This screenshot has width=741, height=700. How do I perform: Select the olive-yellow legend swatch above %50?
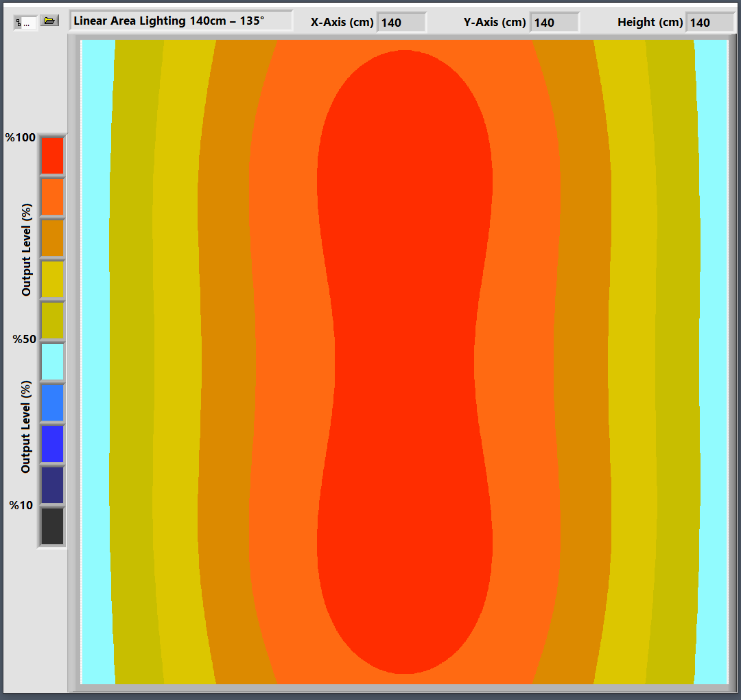coord(52,320)
